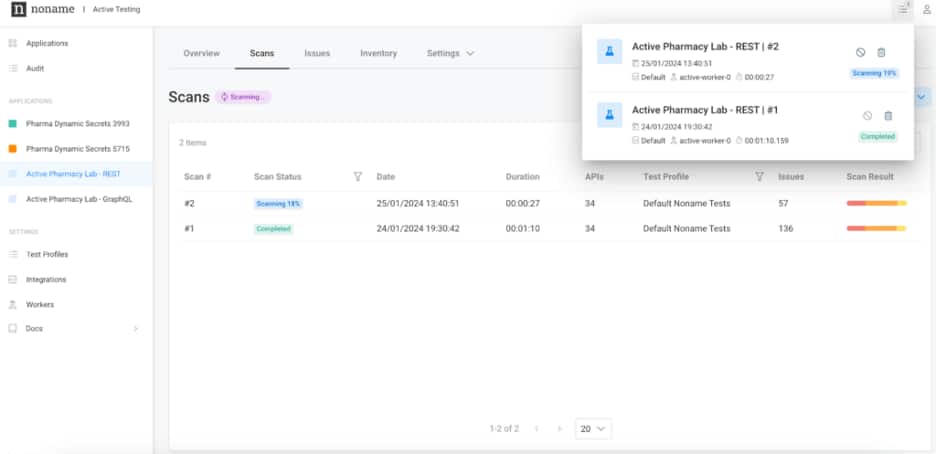Click the flask icon of REST #1

point(610,114)
